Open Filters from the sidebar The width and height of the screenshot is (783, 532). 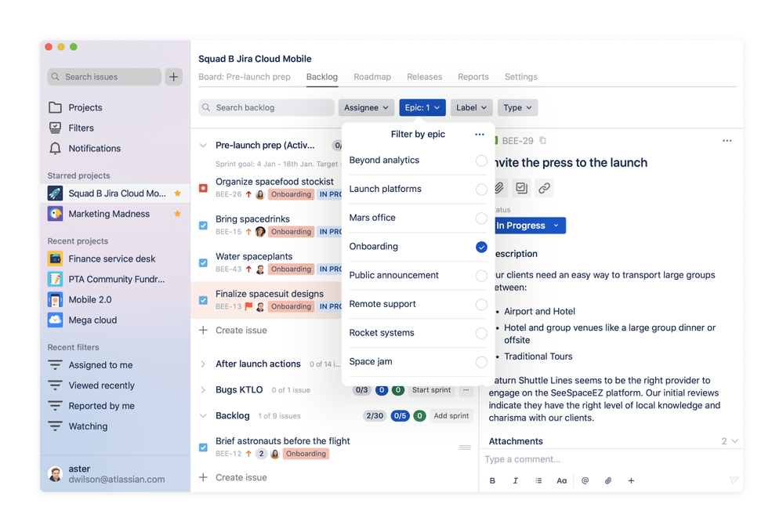[x=81, y=128]
